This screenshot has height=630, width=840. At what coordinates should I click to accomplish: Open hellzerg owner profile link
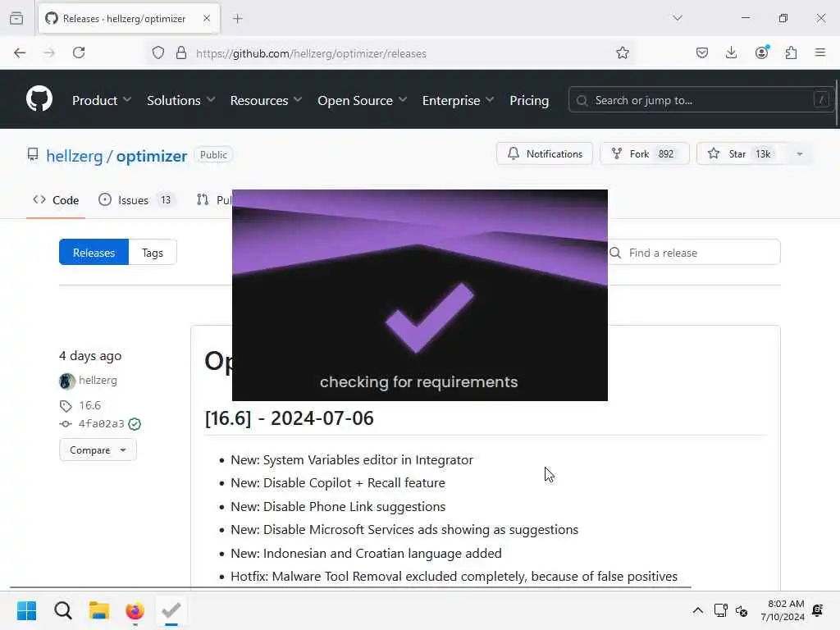pos(74,156)
